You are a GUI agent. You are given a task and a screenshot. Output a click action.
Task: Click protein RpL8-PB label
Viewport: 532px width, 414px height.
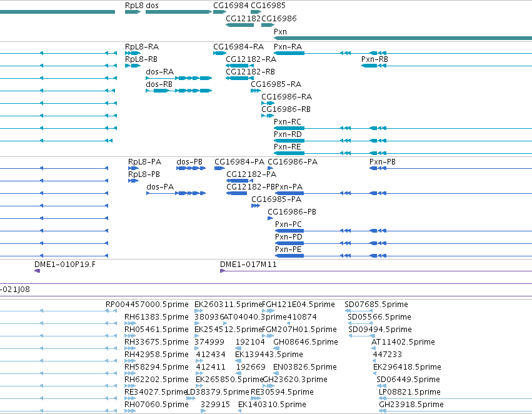click(x=144, y=174)
